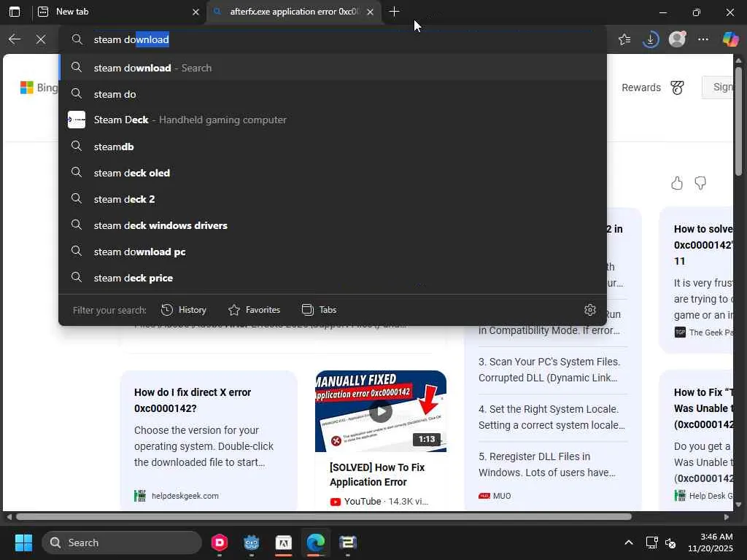Click the Rewards medal icon

pyautogui.click(x=677, y=87)
